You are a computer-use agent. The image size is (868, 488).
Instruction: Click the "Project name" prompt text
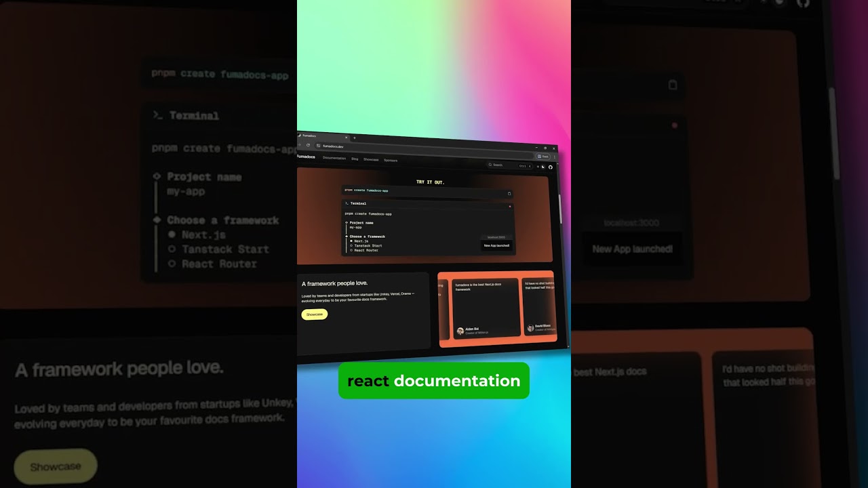click(361, 223)
